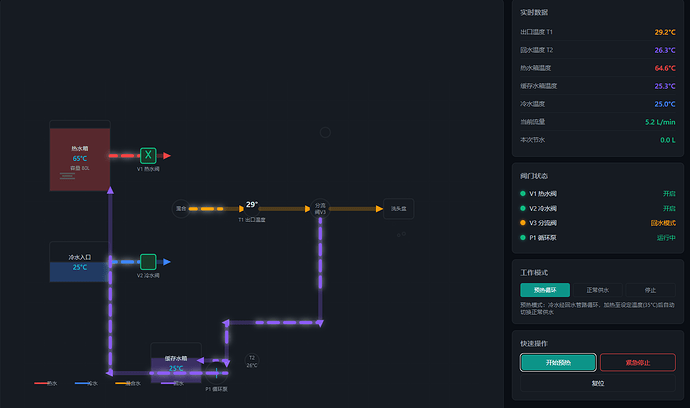Click the 复位 reset button

(598, 383)
